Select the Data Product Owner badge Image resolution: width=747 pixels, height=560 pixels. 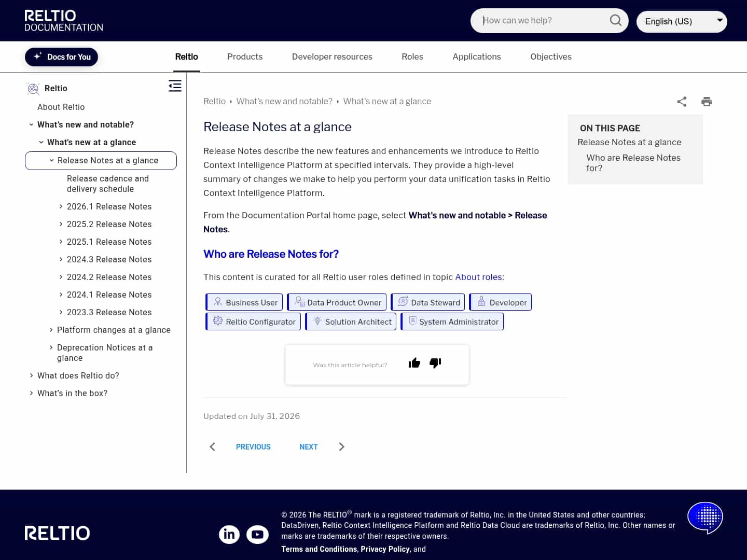(337, 302)
